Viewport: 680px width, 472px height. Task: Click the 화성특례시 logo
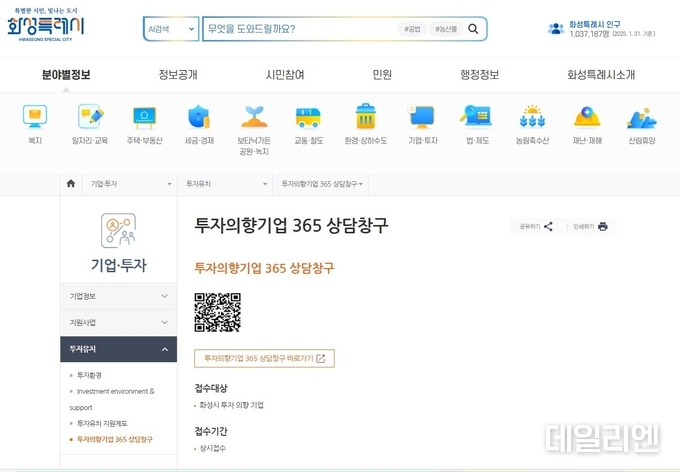click(46, 25)
